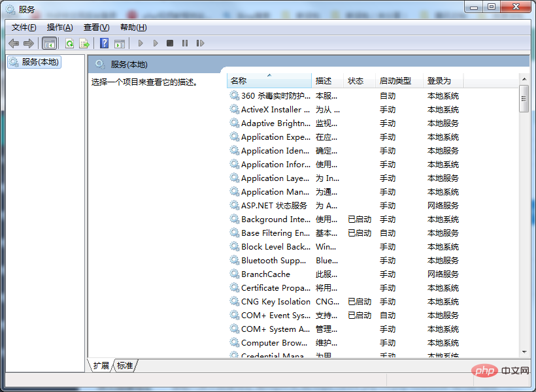Click the vertical scrollbar thumb

point(524,99)
